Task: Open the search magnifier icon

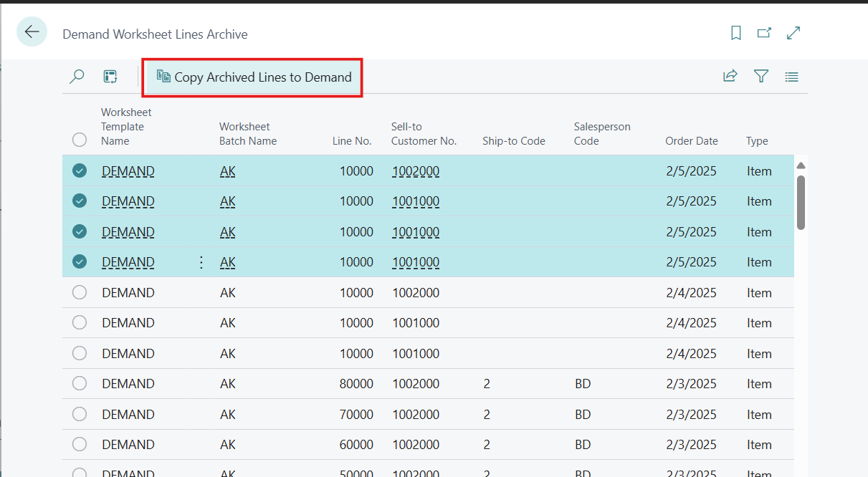Action: 77,77
